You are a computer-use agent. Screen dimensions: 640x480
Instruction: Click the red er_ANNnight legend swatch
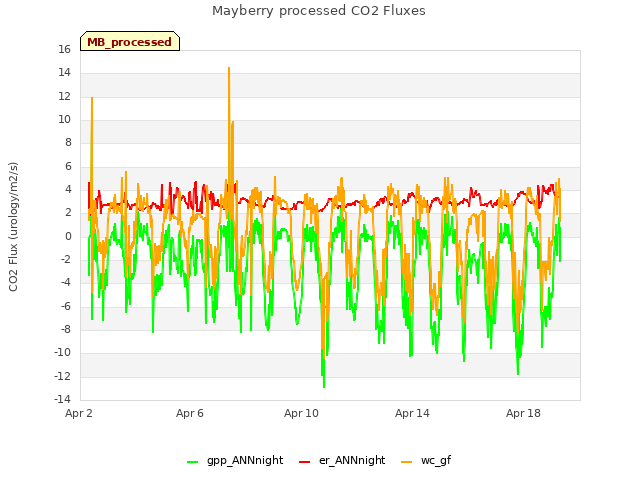coord(304,462)
